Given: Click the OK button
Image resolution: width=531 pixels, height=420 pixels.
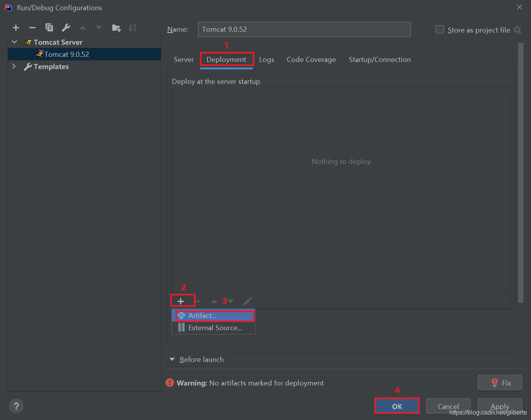Looking at the screenshot, I should click(x=397, y=406).
